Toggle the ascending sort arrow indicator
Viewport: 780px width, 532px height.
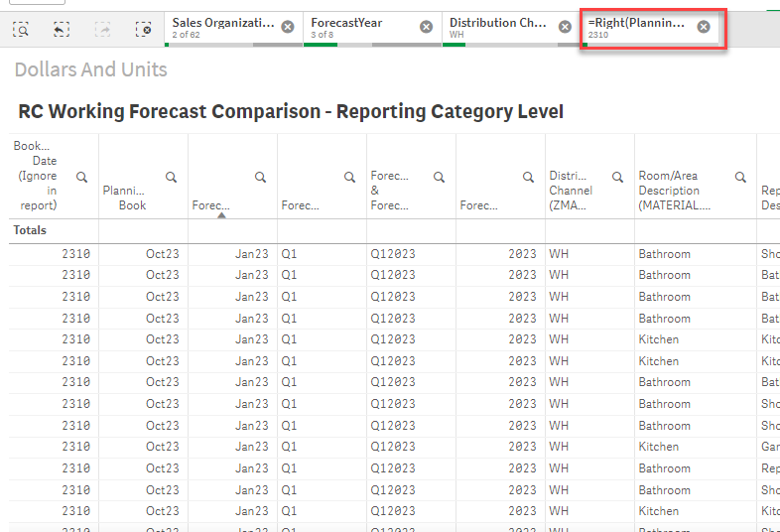pyautogui.click(x=222, y=215)
